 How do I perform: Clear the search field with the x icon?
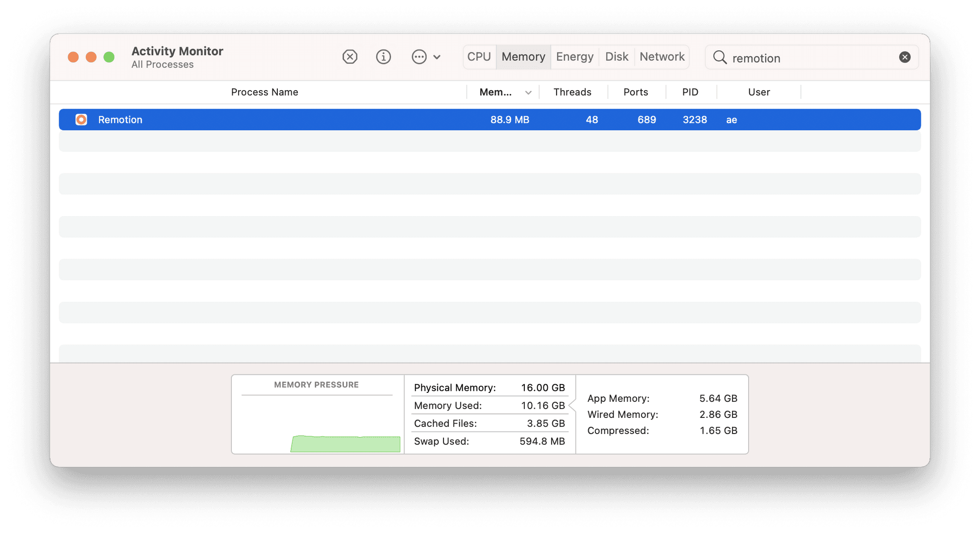[x=905, y=57]
